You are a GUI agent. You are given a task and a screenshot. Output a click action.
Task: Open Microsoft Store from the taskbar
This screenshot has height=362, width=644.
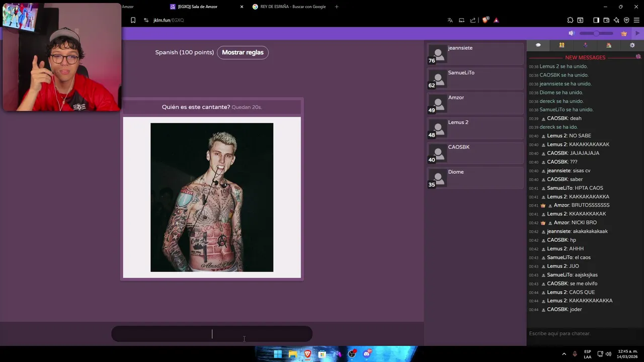(x=322, y=354)
